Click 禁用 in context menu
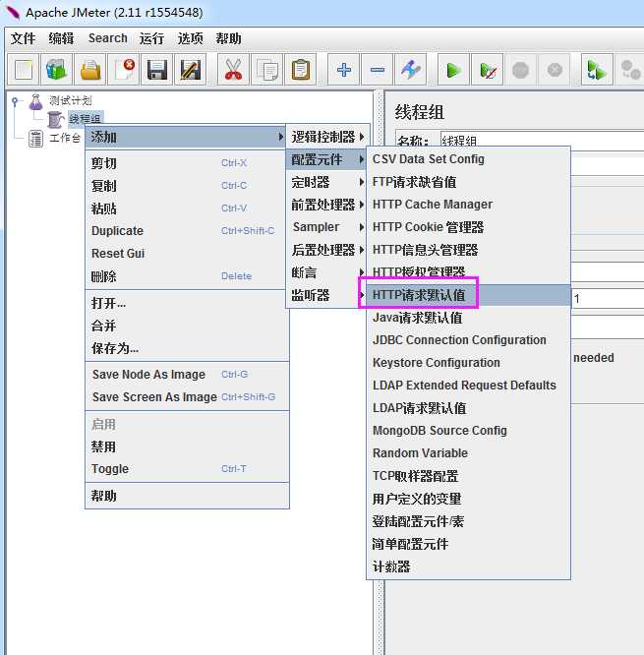The height and width of the screenshot is (655, 644). [187, 447]
